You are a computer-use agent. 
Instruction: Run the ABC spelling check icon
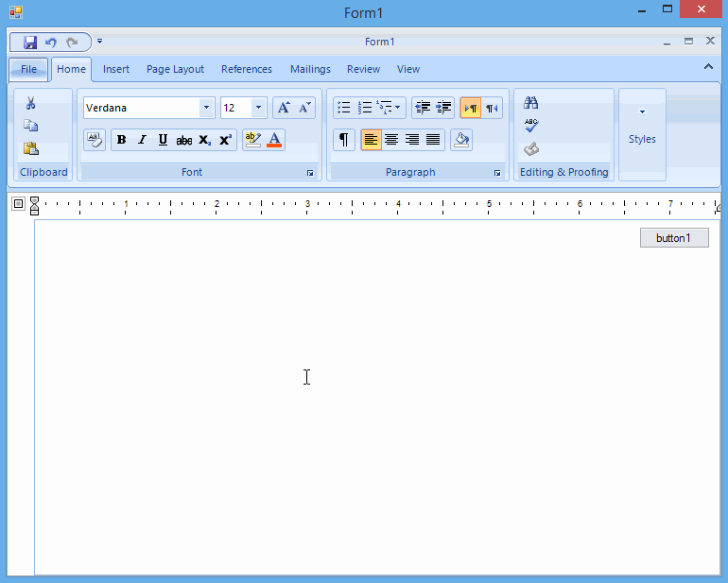click(531, 126)
